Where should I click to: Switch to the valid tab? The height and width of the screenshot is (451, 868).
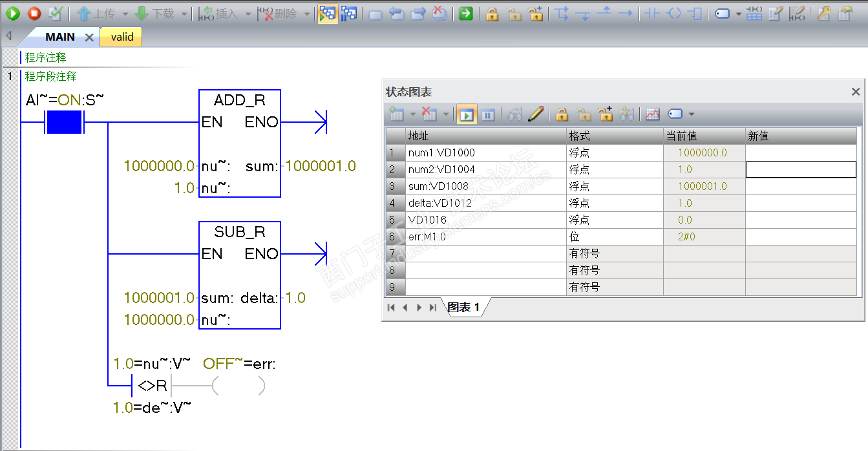click(122, 37)
